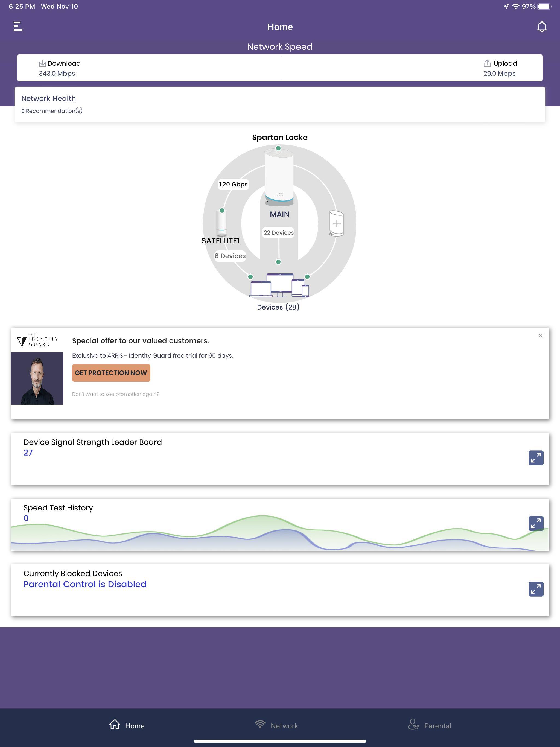The width and height of the screenshot is (560, 747).
Task: Open the hamburger side menu
Action: point(18,26)
